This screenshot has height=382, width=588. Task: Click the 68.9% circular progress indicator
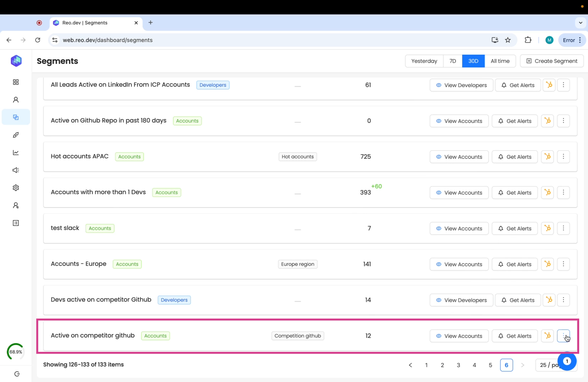coord(16,352)
